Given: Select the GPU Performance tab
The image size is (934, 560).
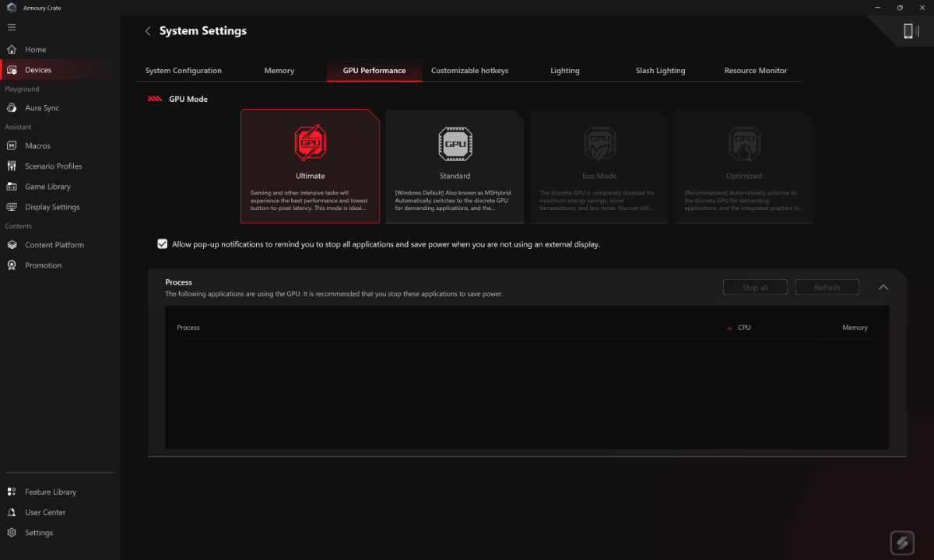Looking at the screenshot, I should coord(374,71).
